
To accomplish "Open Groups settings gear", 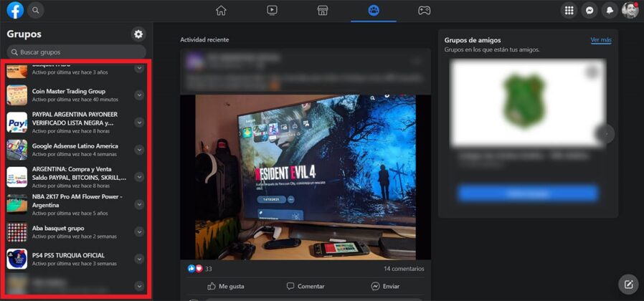I will pyautogui.click(x=139, y=34).
